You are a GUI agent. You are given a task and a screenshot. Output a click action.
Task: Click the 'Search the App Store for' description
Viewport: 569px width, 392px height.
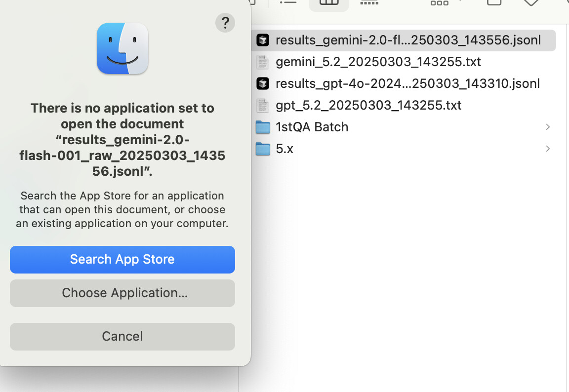[x=122, y=210]
